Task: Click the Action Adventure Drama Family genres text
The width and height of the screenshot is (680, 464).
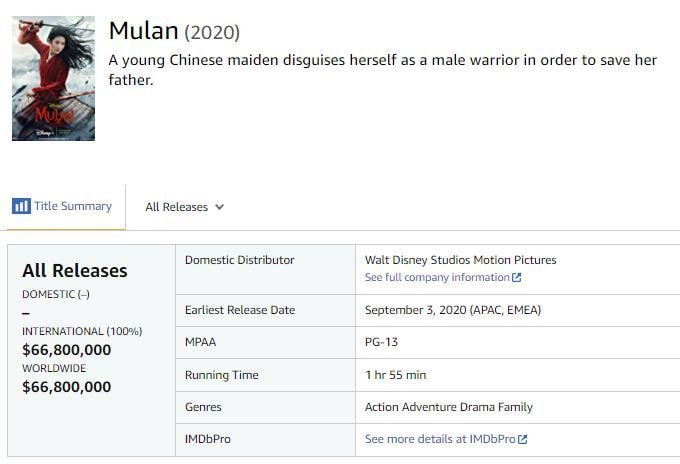Action: [x=448, y=407]
